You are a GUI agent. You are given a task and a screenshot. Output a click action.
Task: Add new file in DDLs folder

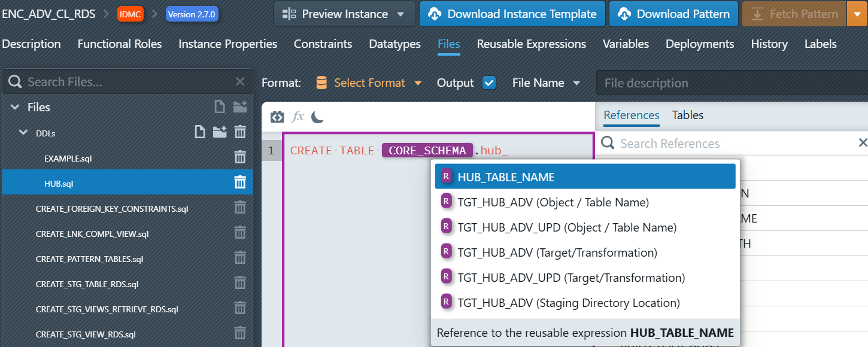(x=201, y=132)
